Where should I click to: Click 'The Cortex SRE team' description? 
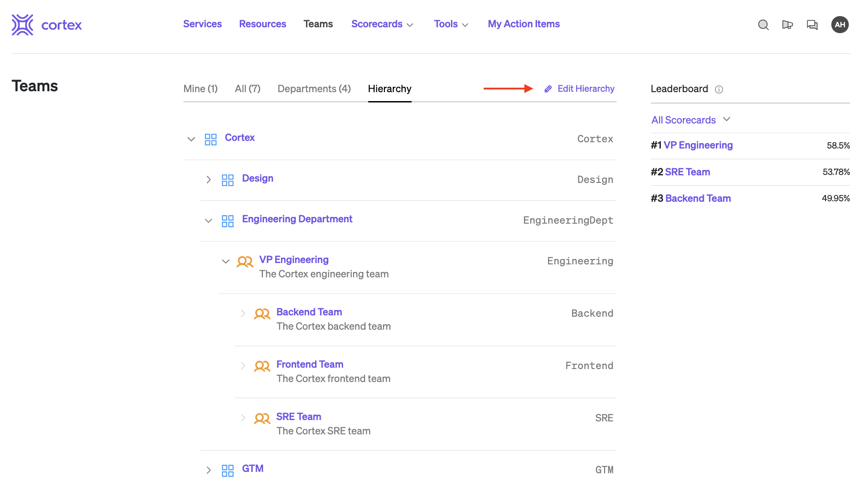[323, 431]
